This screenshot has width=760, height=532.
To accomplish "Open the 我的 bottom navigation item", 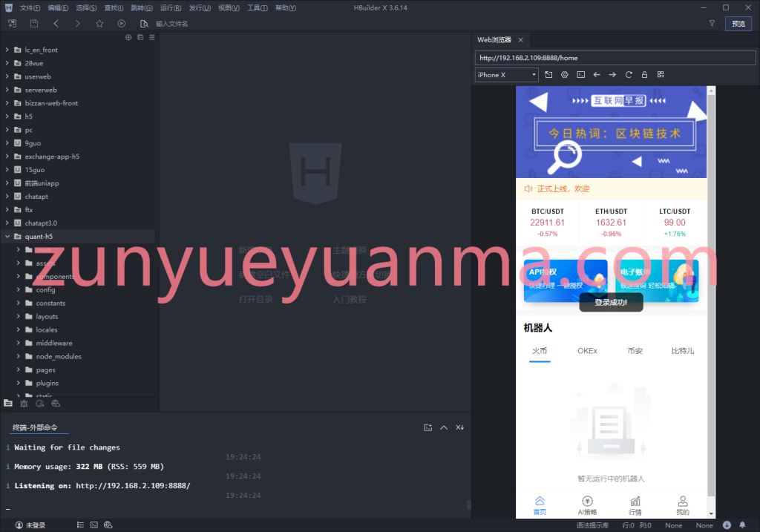I will [683, 505].
